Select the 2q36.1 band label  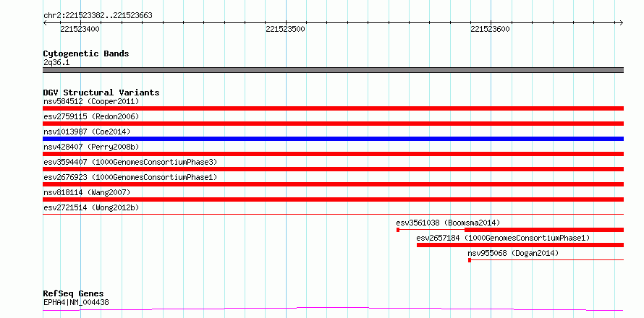coord(56,63)
